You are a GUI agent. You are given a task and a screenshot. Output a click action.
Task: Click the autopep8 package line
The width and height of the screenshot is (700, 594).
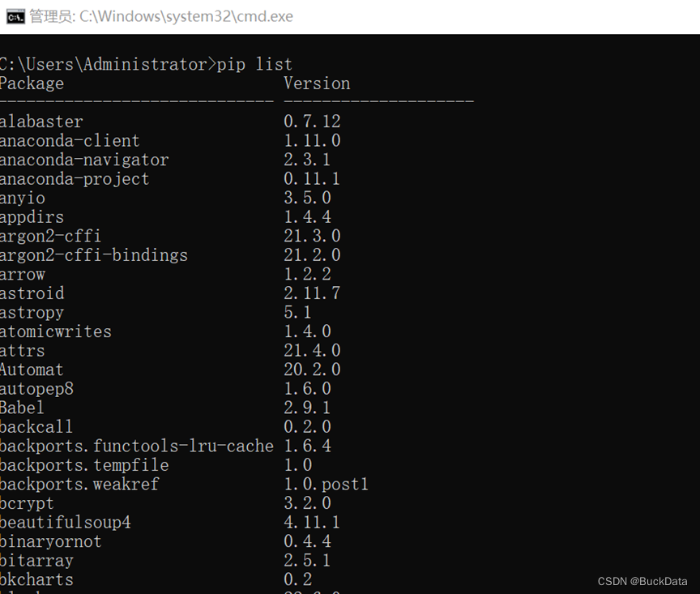click(x=37, y=388)
